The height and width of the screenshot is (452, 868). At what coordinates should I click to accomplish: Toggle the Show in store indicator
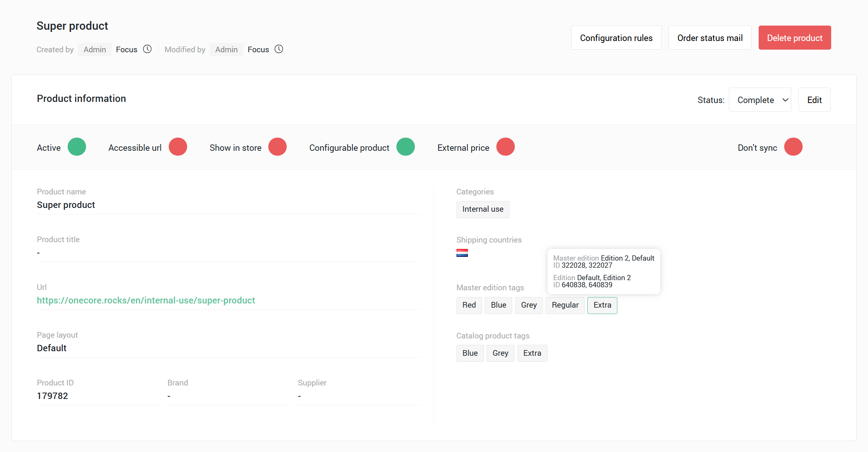(x=277, y=147)
